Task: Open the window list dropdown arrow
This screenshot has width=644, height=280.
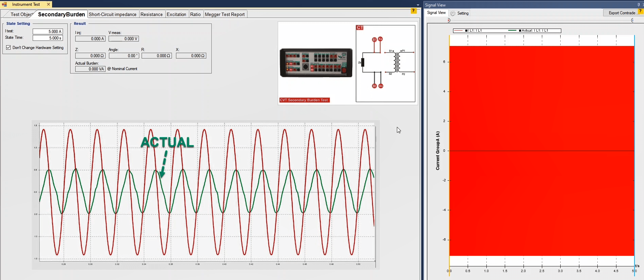Action: coord(418,5)
